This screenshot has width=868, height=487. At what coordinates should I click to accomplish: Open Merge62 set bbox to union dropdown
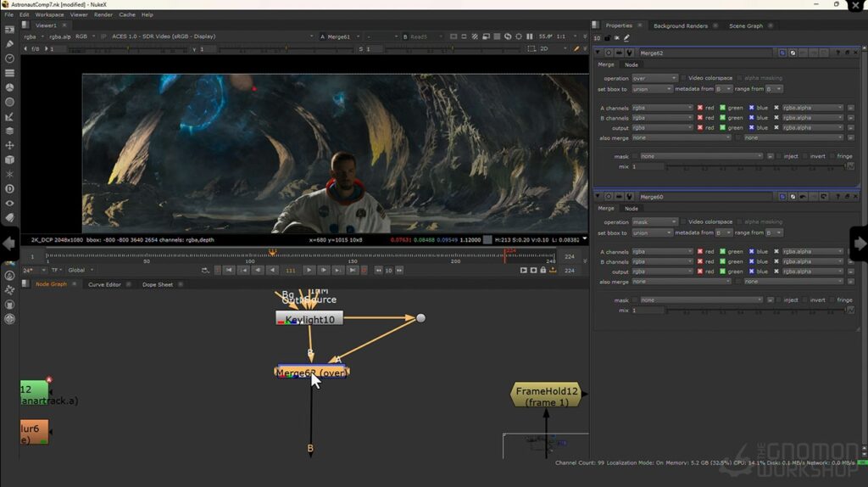click(652, 88)
